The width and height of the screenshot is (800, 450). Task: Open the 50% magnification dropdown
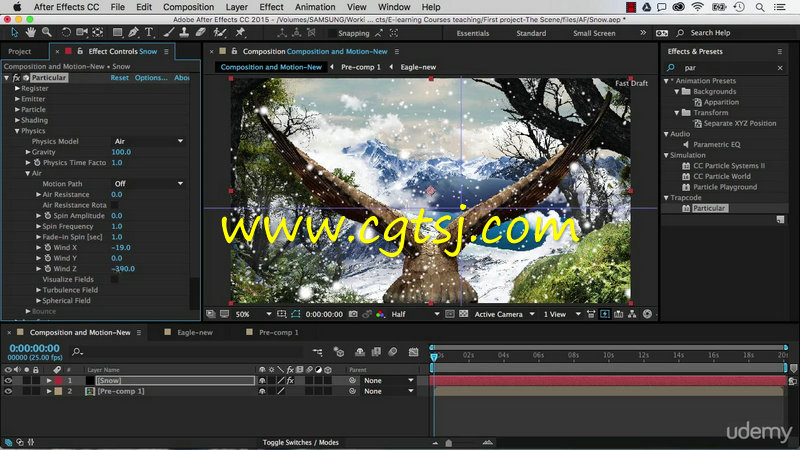click(x=253, y=314)
